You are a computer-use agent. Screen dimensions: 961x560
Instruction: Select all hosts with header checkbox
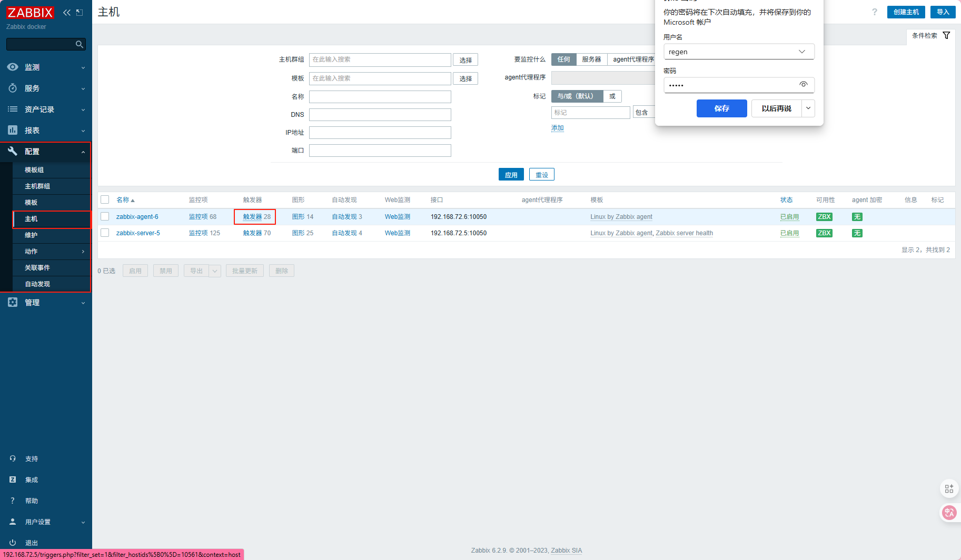click(105, 199)
